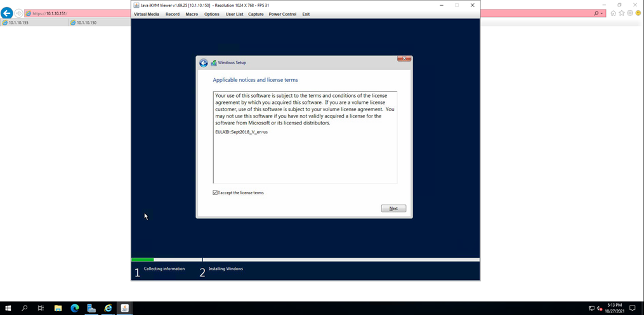This screenshot has width=644, height=315.
Task: Minimize the Java iKVM Viewer window
Action: pos(441,5)
